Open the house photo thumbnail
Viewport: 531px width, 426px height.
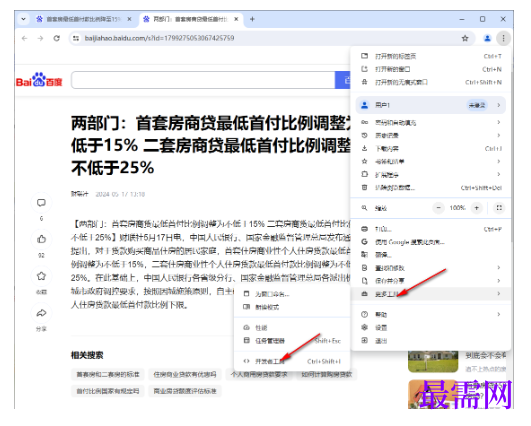pyautogui.click(x=433, y=361)
